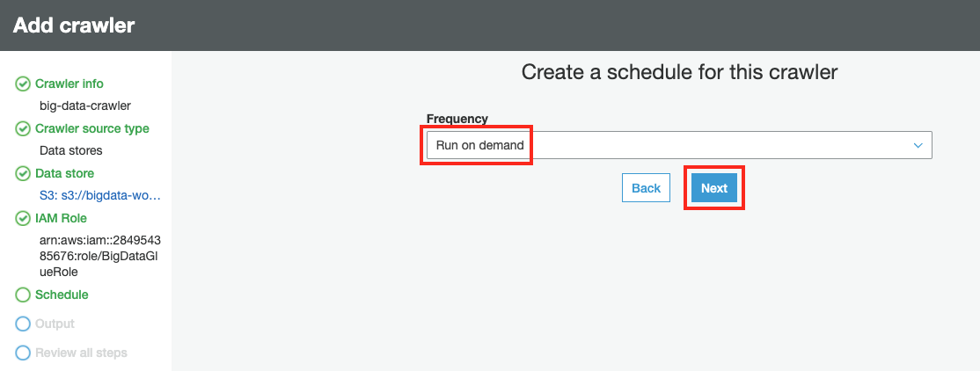This screenshot has width=980, height=371.
Task: Open the Review all steps label
Action: (81, 353)
